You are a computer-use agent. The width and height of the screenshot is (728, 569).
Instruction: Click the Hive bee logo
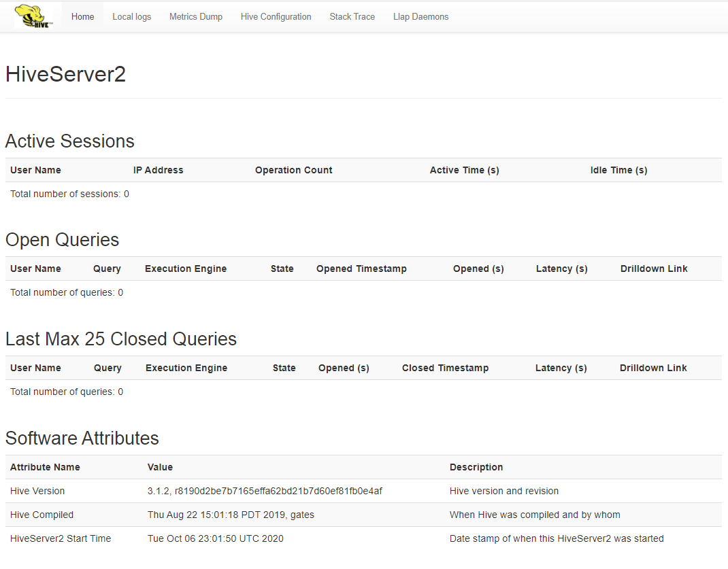pos(34,17)
